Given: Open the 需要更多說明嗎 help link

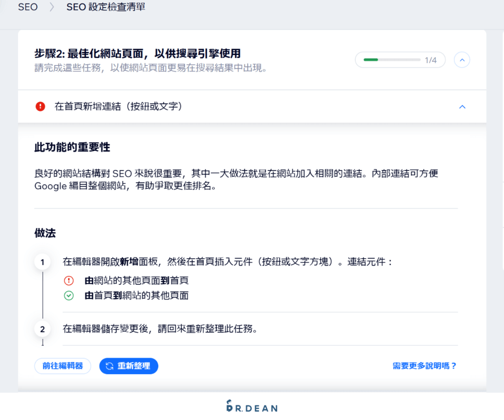Looking at the screenshot, I should click(x=424, y=366).
